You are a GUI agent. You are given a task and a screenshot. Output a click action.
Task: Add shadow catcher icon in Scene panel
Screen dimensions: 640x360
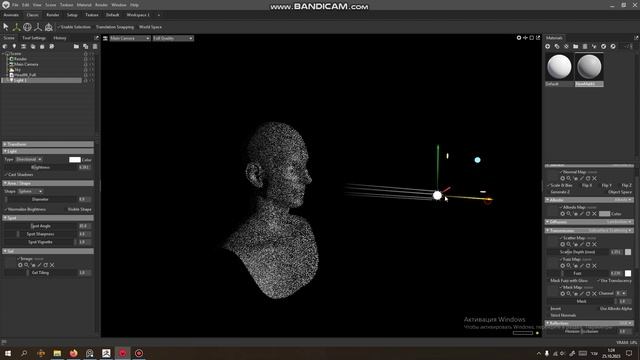[33, 47]
